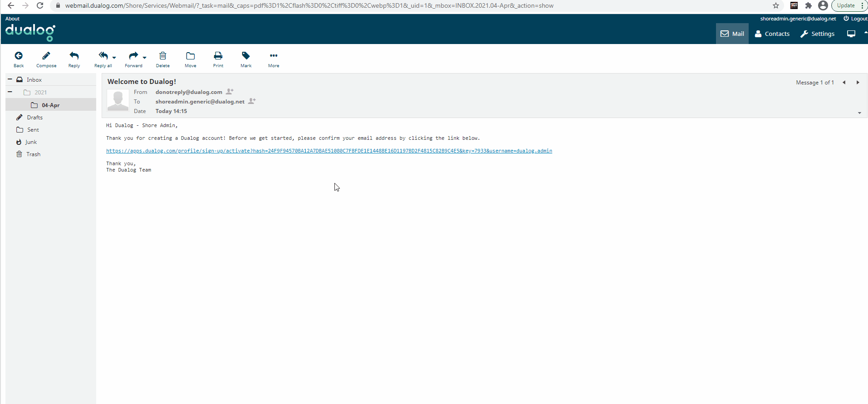The width and height of the screenshot is (868, 404).
Task: Collapse the 2021 subfolder
Action: [10, 92]
